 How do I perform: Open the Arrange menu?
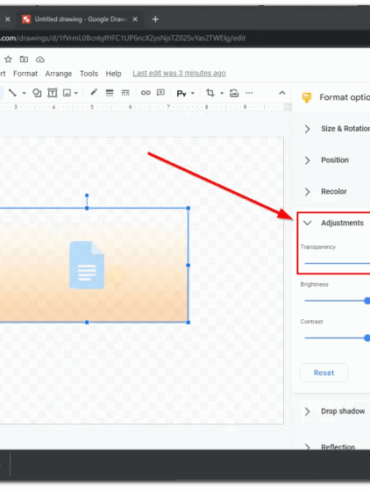pyautogui.click(x=58, y=74)
